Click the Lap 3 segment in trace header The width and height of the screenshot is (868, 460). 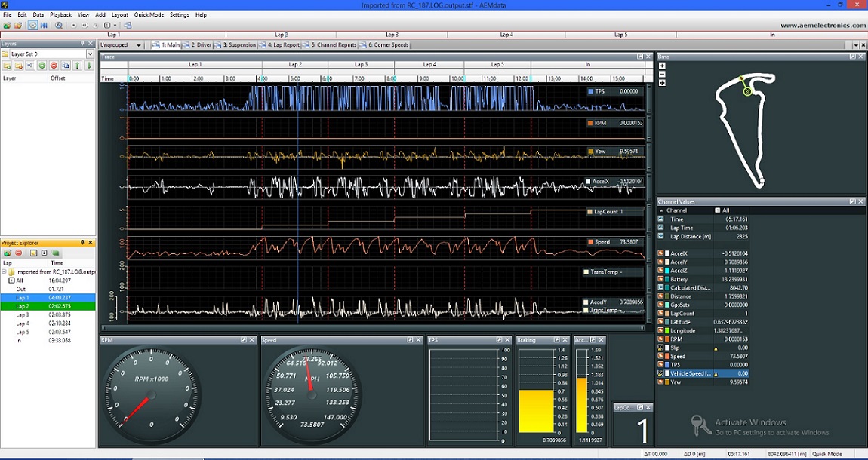tap(361, 65)
